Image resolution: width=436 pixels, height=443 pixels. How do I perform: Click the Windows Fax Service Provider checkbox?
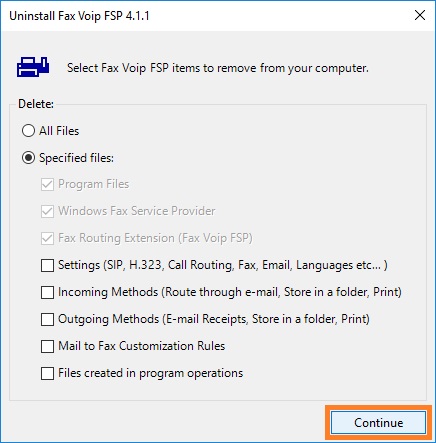coord(47,211)
